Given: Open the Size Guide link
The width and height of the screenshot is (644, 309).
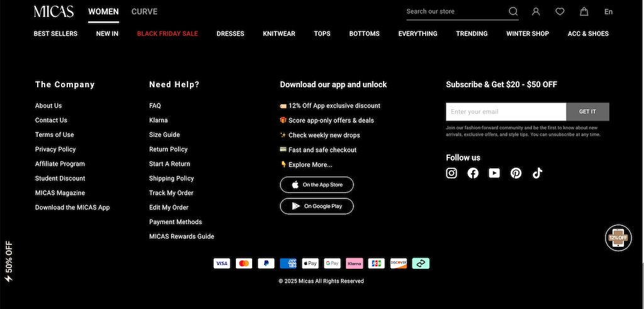Looking at the screenshot, I should pyautogui.click(x=164, y=134).
